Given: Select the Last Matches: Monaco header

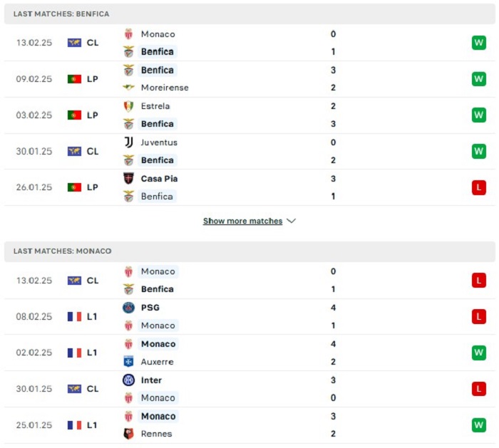Looking at the screenshot, I should pyautogui.click(x=249, y=251).
